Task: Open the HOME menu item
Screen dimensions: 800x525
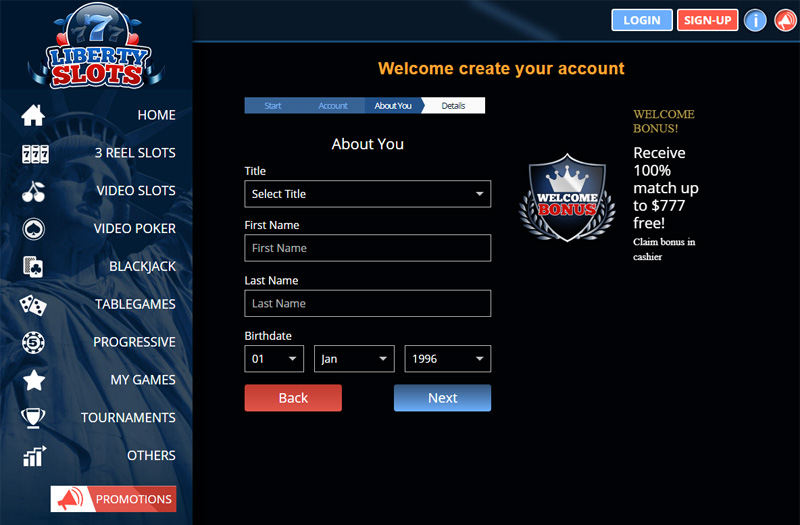Action: (x=156, y=115)
